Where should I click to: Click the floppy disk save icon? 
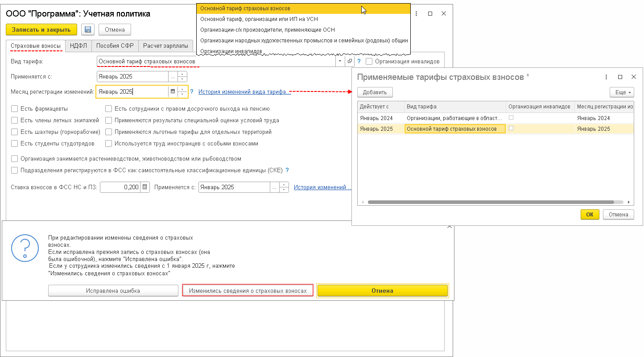click(x=88, y=30)
